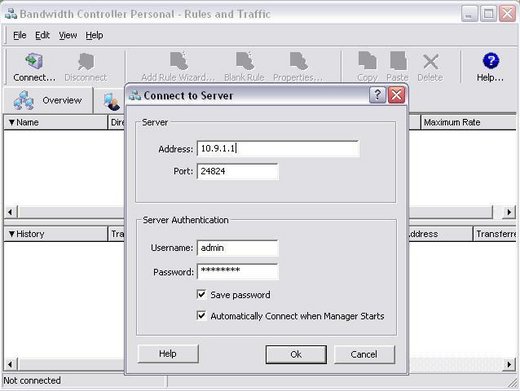Open the Add Rule Wizard tool
The width and height of the screenshot is (520, 391).
pyautogui.click(x=178, y=67)
